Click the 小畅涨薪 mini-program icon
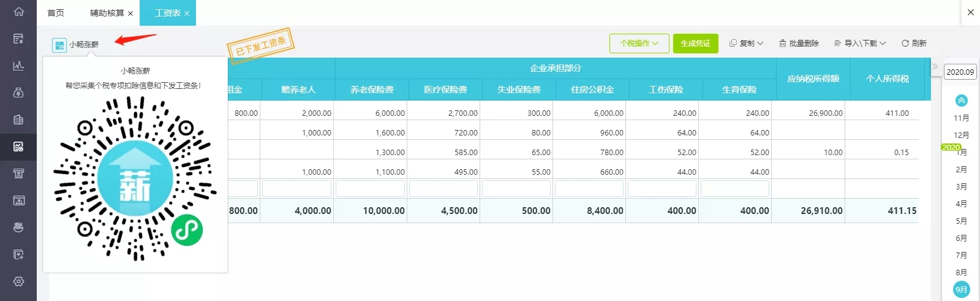The image size is (980, 301). [x=59, y=45]
